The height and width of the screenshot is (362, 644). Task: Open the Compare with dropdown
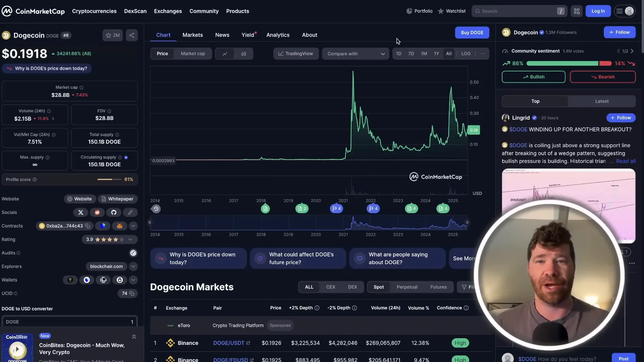click(x=356, y=54)
